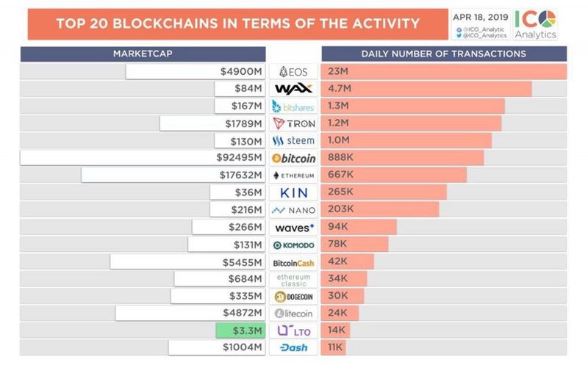Viewport: 588px width, 373px height.
Task: Click the Dash logo
Action: click(x=293, y=348)
